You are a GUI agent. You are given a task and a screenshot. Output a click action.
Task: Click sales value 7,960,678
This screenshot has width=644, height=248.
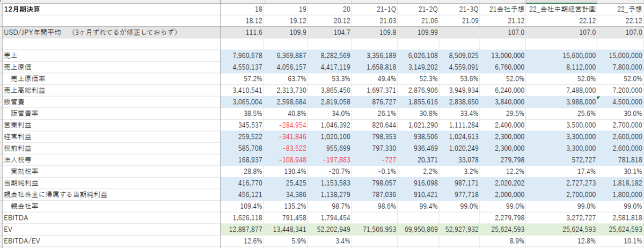(248, 55)
